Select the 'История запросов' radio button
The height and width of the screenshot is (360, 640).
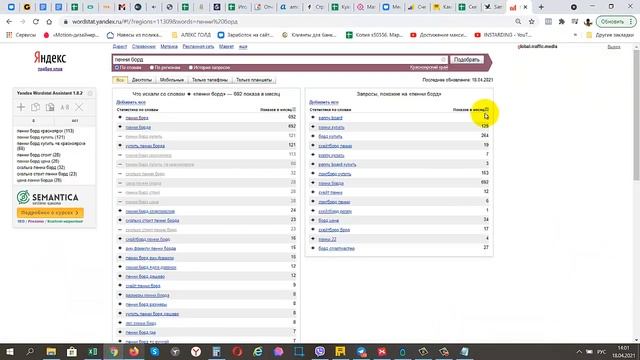click(x=191, y=67)
